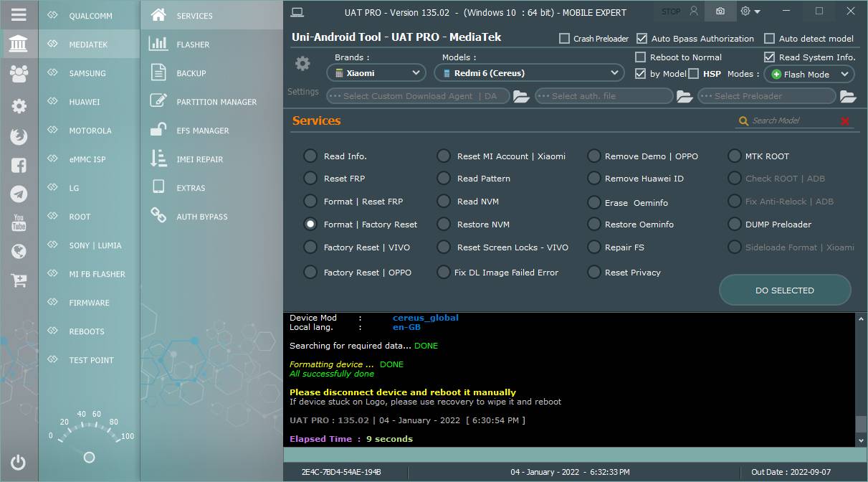
Task: Click the Select Custom Download Agent field
Action: coord(418,96)
